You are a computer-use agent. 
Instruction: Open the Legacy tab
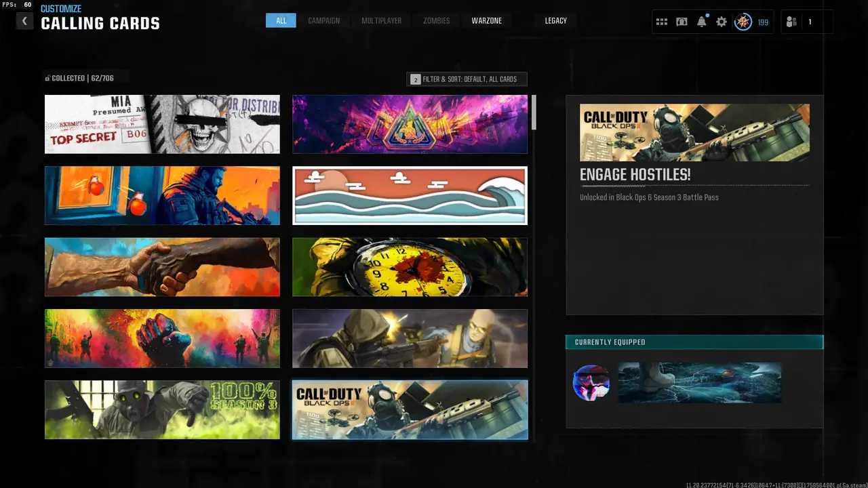click(x=555, y=21)
